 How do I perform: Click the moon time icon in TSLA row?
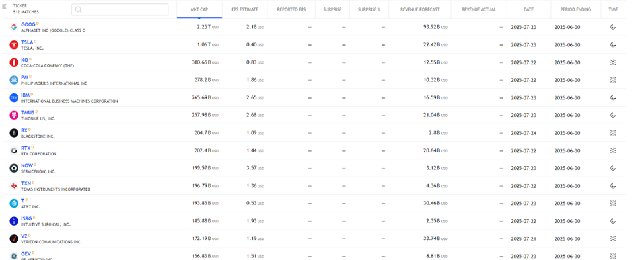(613, 45)
